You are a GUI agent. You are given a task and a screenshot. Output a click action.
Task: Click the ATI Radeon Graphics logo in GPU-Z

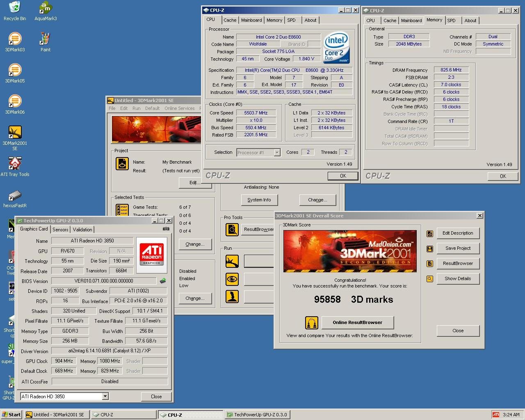151,255
